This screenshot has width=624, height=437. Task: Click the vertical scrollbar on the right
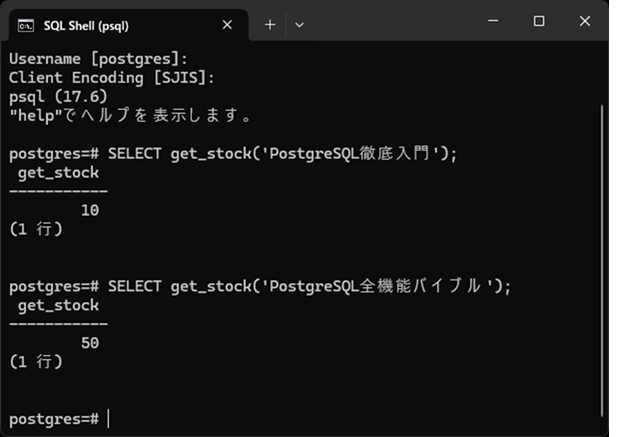602,261
